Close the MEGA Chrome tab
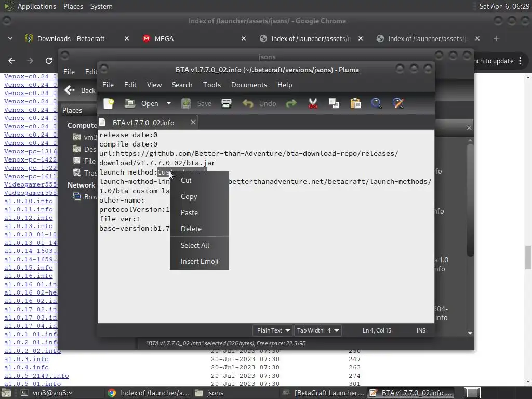This screenshot has height=399, width=532. (x=243, y=38)
